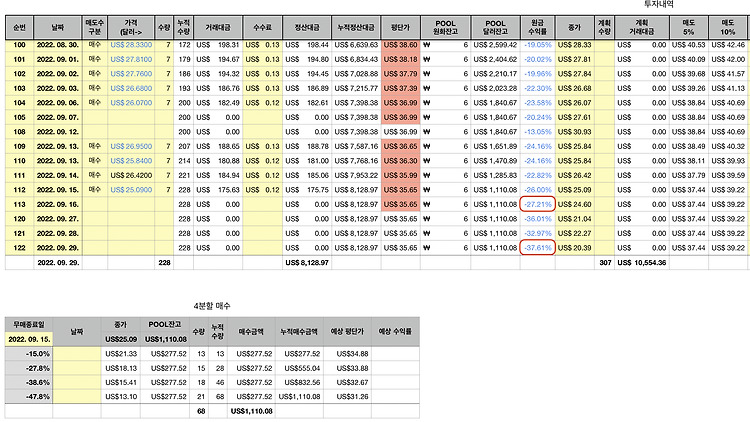The width and height of the screenshot is (750, 422).
Task: Click the circled return rate -27.21%
Action: pyautogui.click(x=537, y=204)
